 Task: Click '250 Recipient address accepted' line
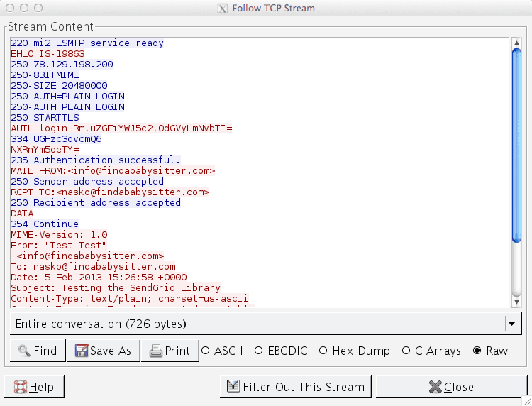tap(96, 203)
